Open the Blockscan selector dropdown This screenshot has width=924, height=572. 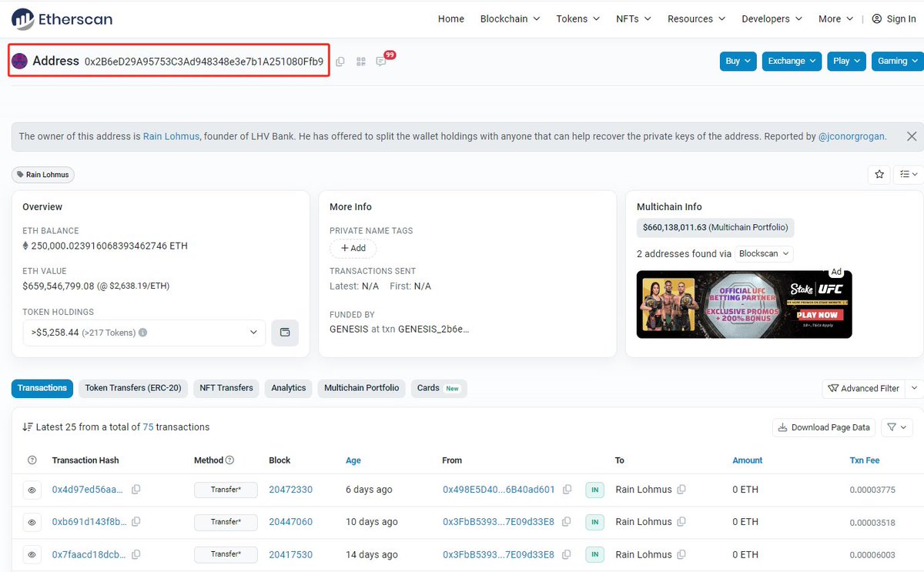click(763, 253)
